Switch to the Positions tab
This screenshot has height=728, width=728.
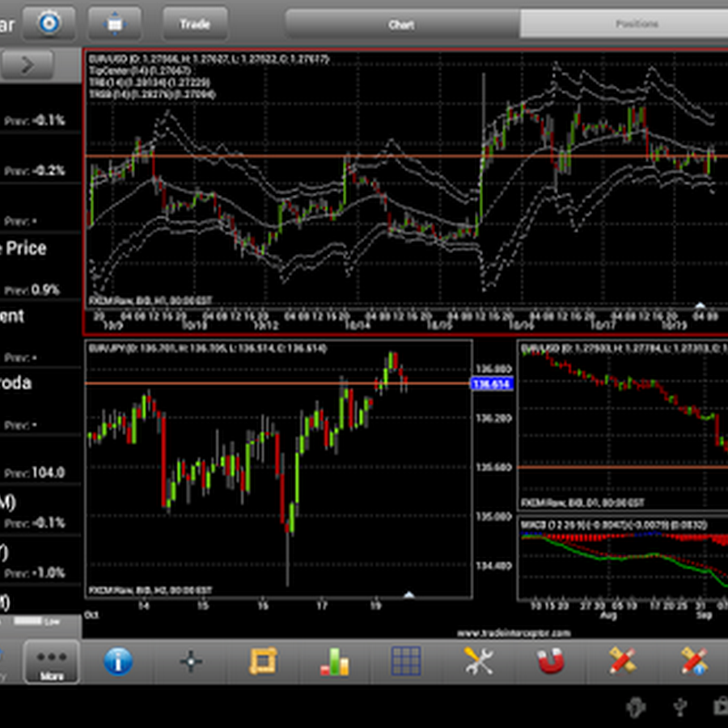636,24
